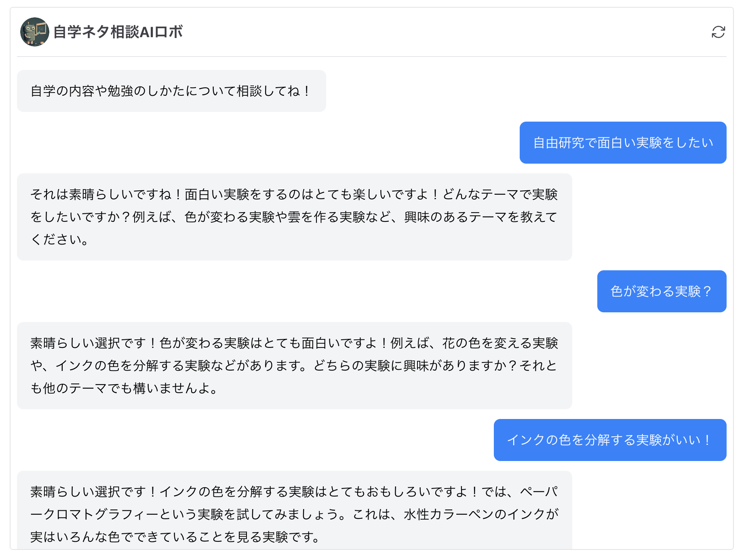Click the user message 自由研究で面白い実験をしたい

(x=623, y=143)
